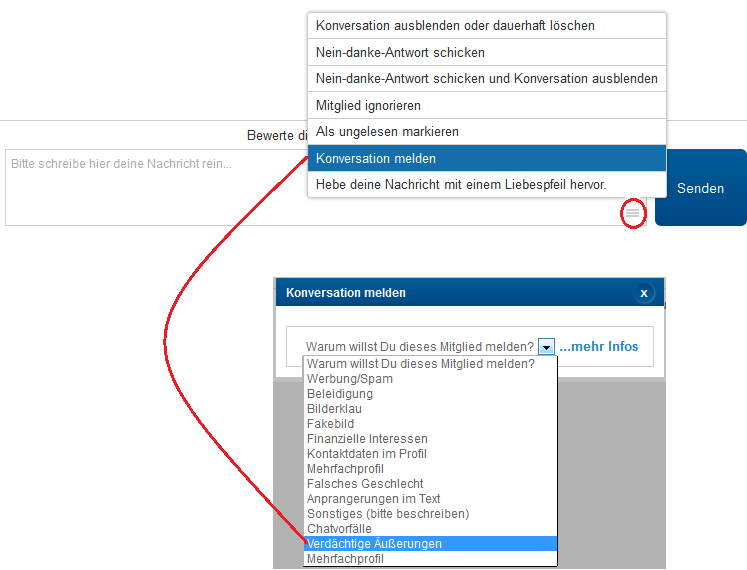Open the ...mehr Infos link
This screenshot has height=570, width=747.
click(x=598, y=347)
